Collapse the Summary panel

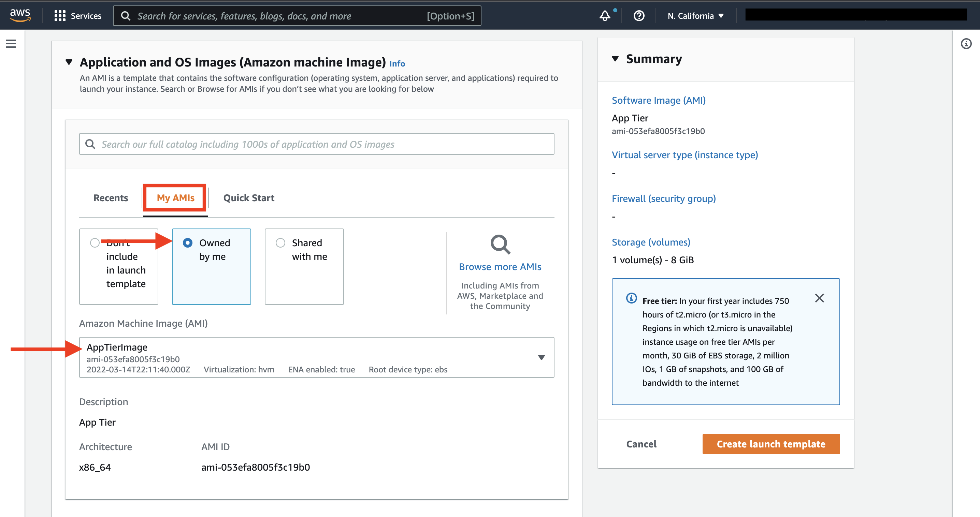point(615,59)
